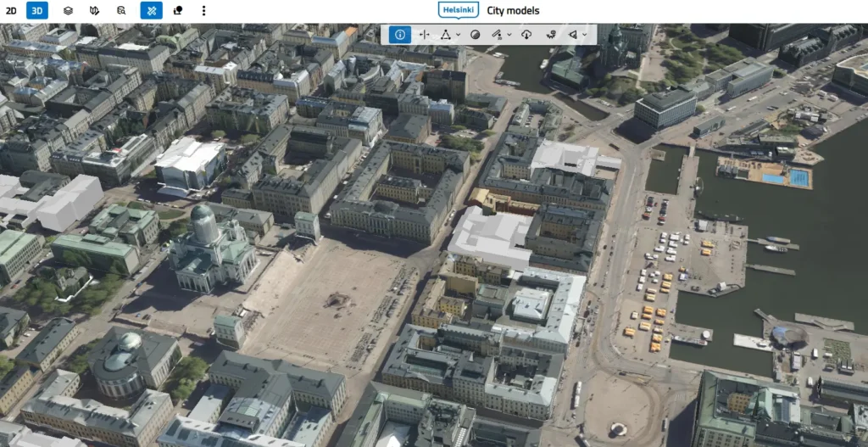Toggle the 3D view button

(x=37, y=10)
